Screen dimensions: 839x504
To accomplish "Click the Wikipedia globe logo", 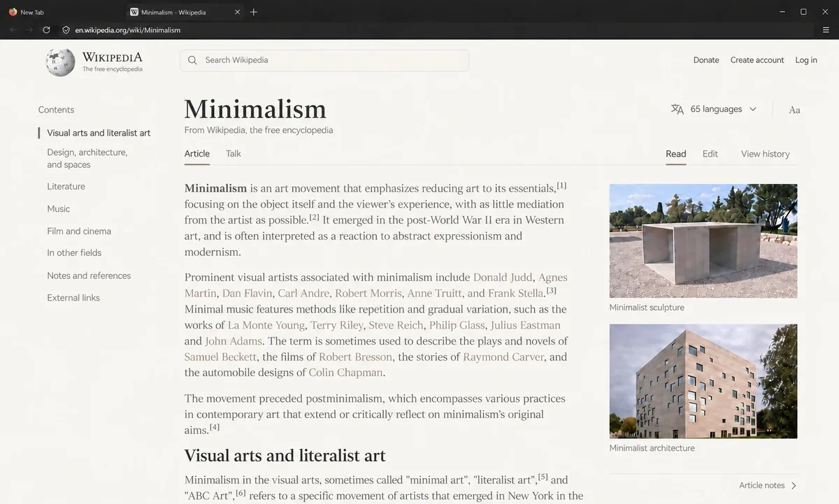I will coord(60,62).
